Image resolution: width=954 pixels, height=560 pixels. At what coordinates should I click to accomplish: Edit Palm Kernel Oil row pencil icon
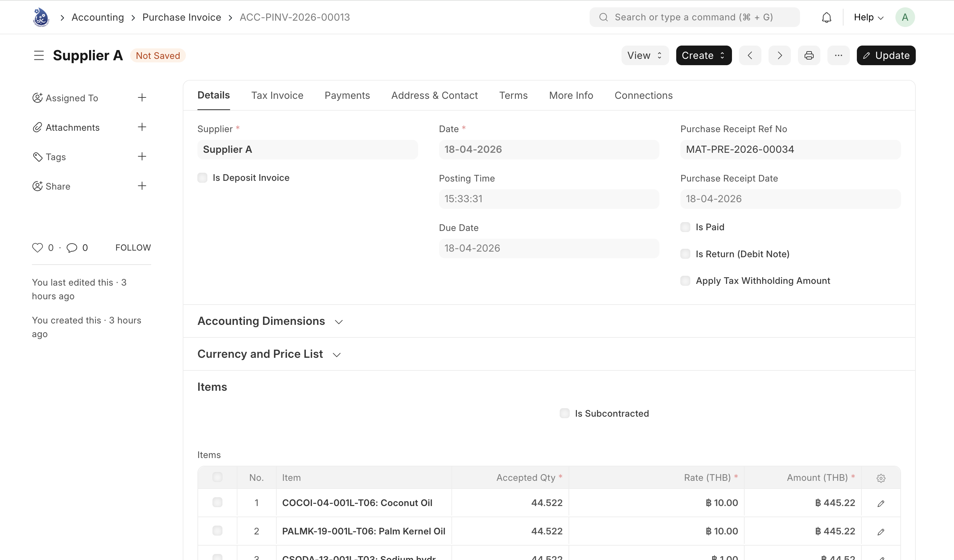[x=881, y=532]
